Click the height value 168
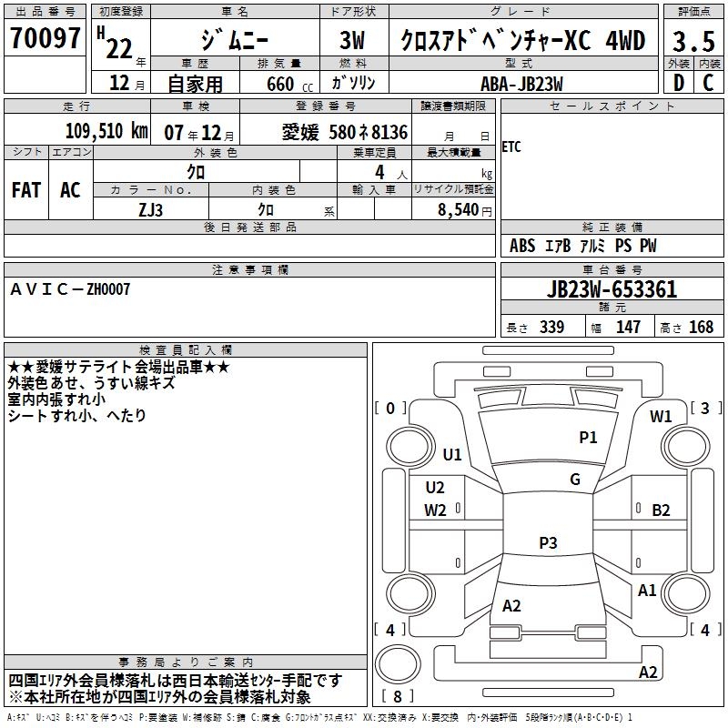728x728 pixels. coord(701,327)
